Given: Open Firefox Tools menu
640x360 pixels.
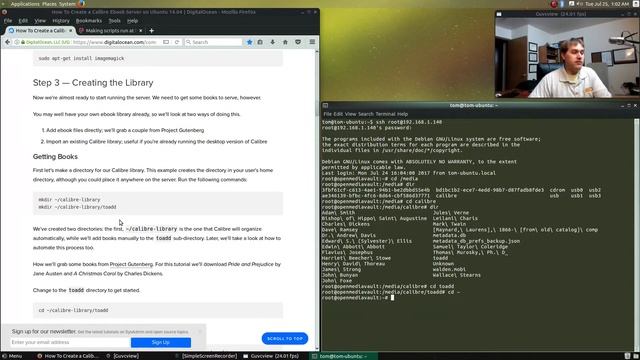Looking at the screenshot, I should 114,20.
